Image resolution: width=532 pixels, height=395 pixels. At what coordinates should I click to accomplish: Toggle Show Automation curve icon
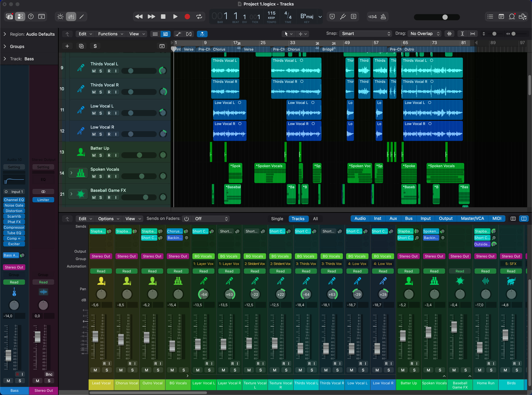point(178,34)
